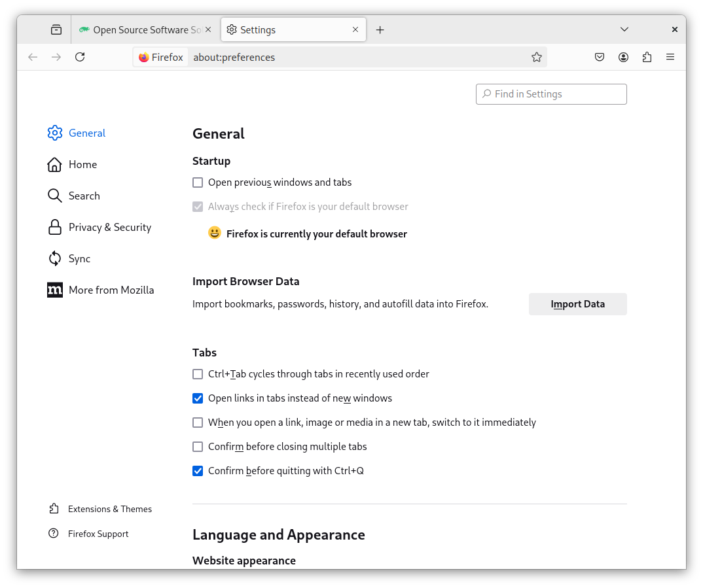This screenshot has width=703, height=588.
Task: Expand the list all tabs dropdown arrow
Action: (x=624, y=30)
